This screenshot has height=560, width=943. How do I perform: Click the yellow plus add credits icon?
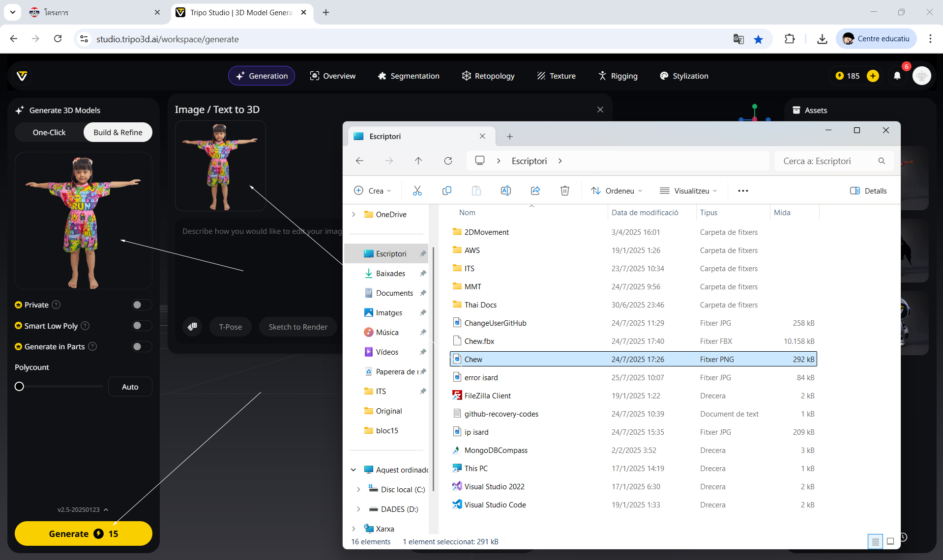tap(873, 76)
